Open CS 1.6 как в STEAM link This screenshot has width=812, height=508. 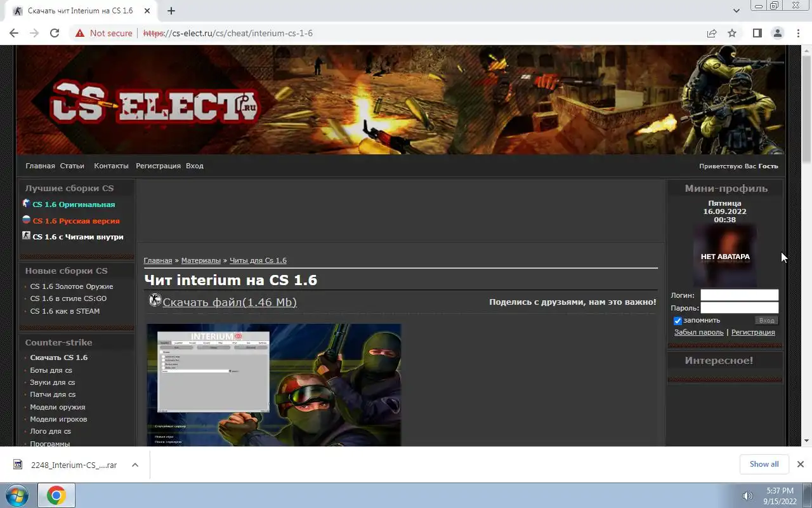pyautogui.click(x=65, y=311)
